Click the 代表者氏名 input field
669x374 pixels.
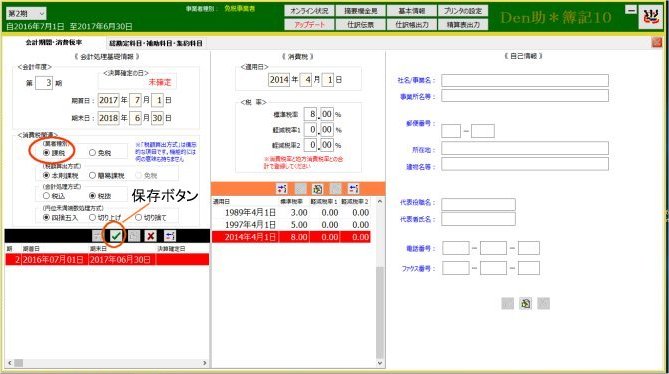click(x=478, y=219)
